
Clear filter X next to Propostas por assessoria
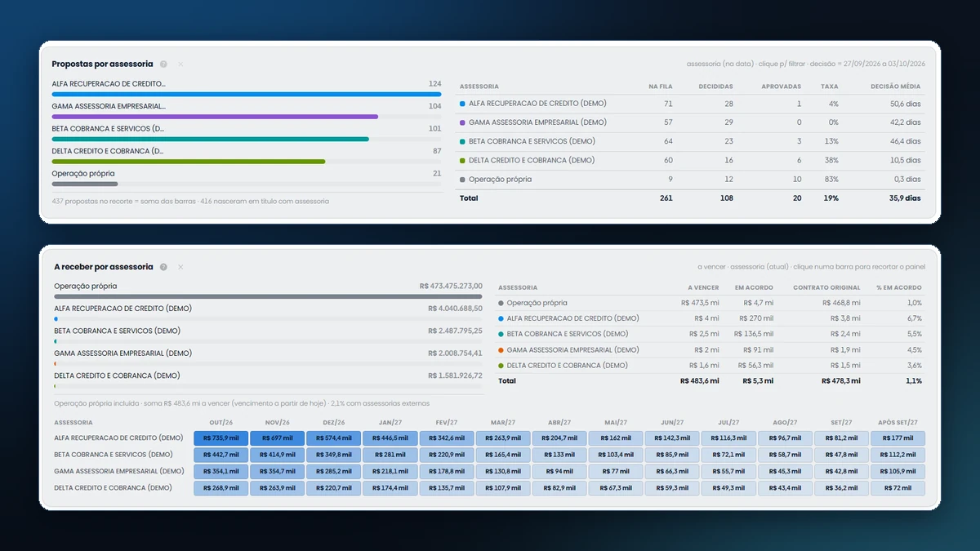[x=180, y=64]
